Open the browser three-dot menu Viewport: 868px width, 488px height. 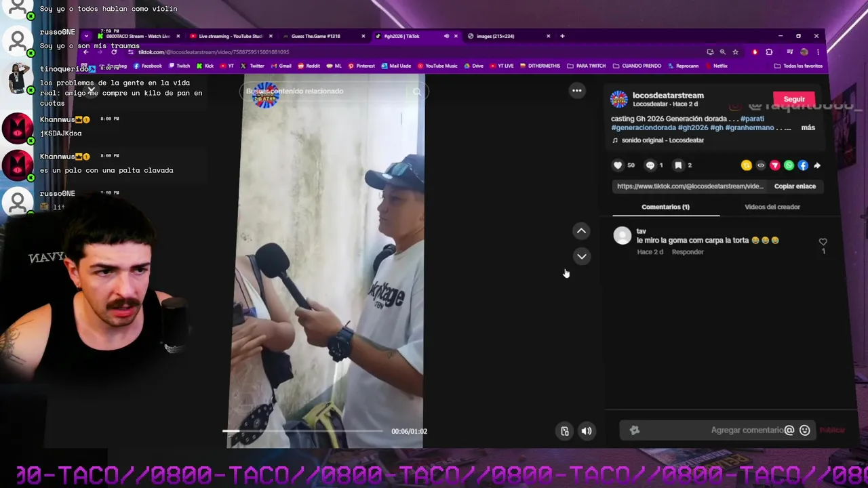pos(818,52)
